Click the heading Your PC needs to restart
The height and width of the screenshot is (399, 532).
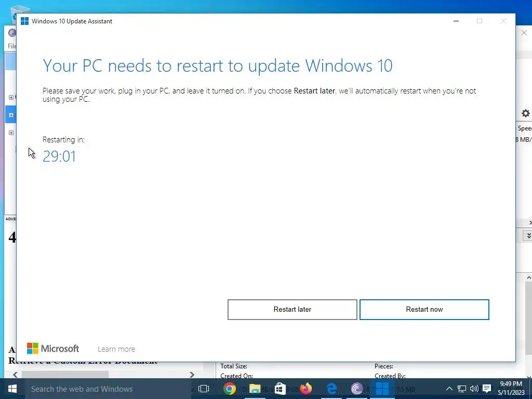tap(218, 66)
